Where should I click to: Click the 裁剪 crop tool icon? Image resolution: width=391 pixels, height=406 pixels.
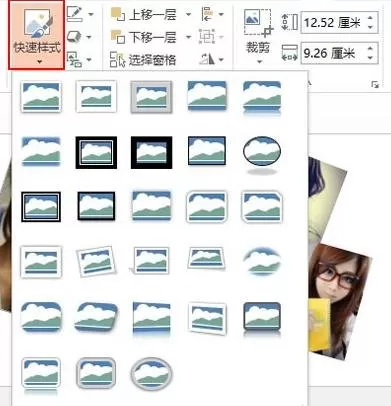coord(258,23)
